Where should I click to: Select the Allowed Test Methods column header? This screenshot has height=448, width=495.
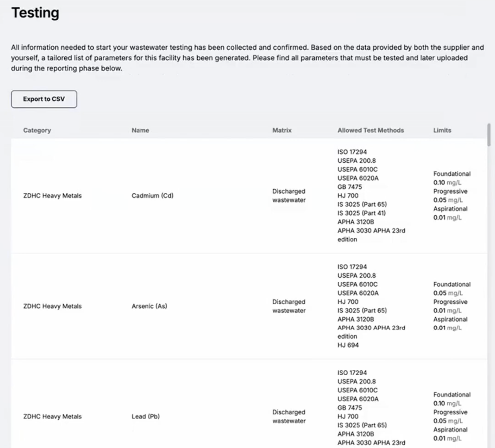[371, 130]
